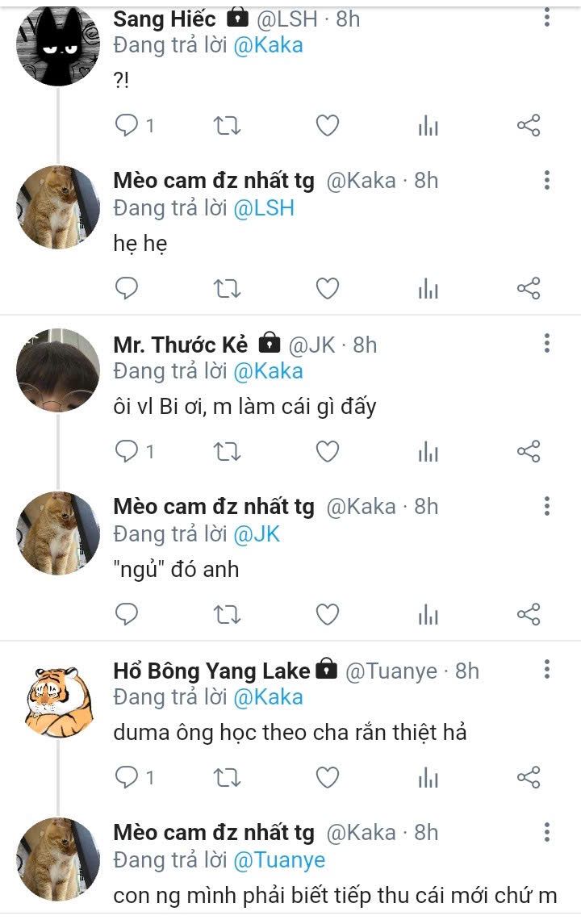Open analytics on Hổ Bông Yang Lake's tweet
581x924 pixels.
428,777
